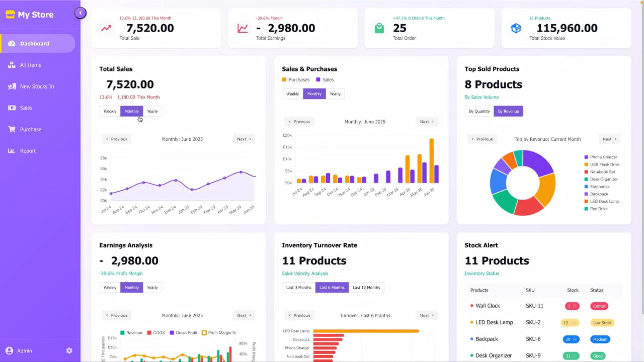Select Yearly in Sales & Purchases
The height and width of the screenshot is (362, 644).
pyautogui.click(x=335, y=94)
